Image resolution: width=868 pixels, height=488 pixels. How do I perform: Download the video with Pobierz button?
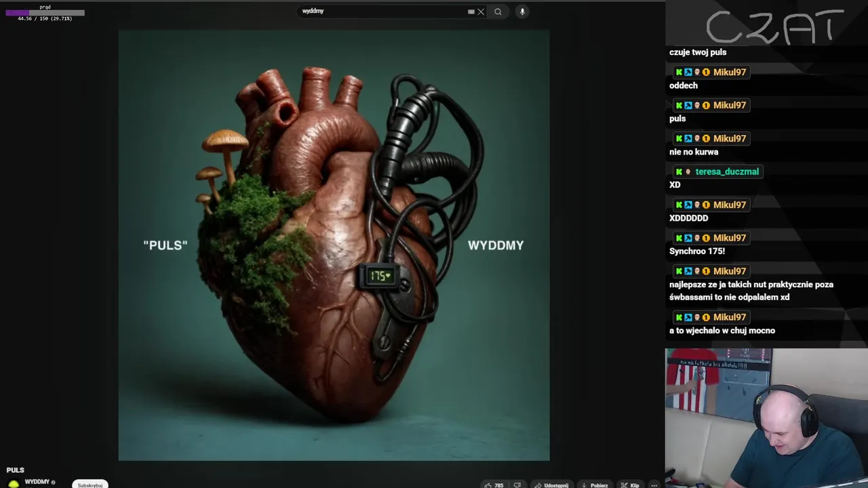point(595,485)
